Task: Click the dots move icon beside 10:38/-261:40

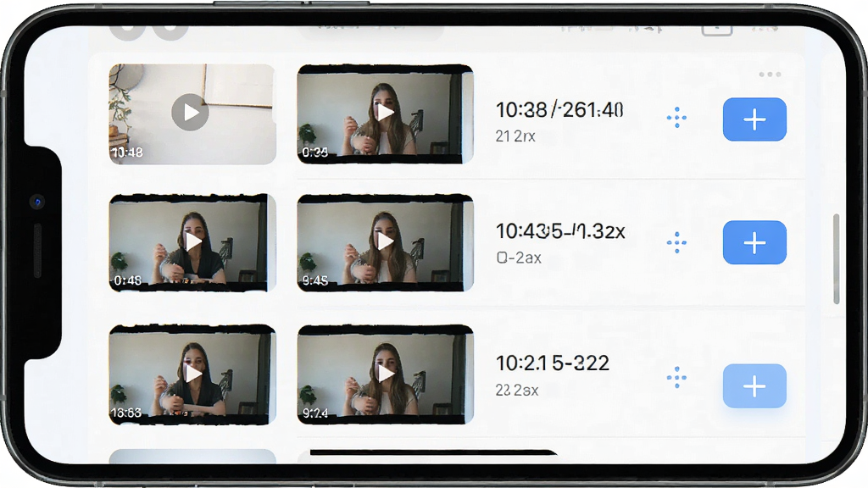Action: tap(676, 117)
